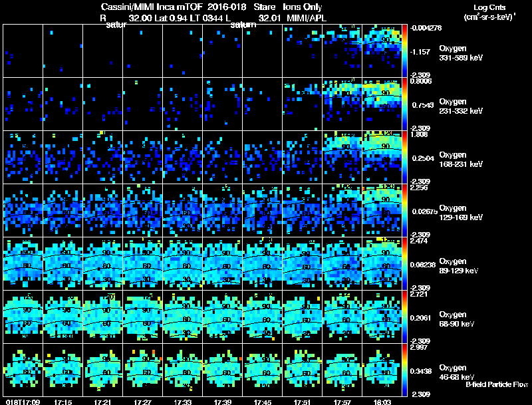The height and width of the screenshot is (405, 532).
Task: Click the Cassini/MIMI Inca mTOF title
Action: (x=152, y=7)
